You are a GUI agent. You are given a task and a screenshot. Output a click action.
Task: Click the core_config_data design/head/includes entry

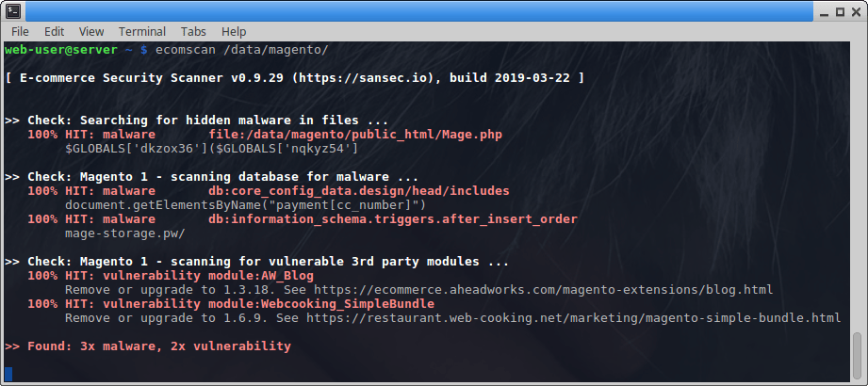359,191
